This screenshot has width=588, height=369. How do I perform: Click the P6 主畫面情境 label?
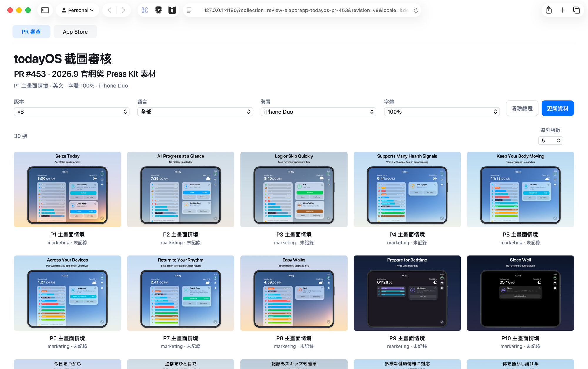[x=67, y=338]
